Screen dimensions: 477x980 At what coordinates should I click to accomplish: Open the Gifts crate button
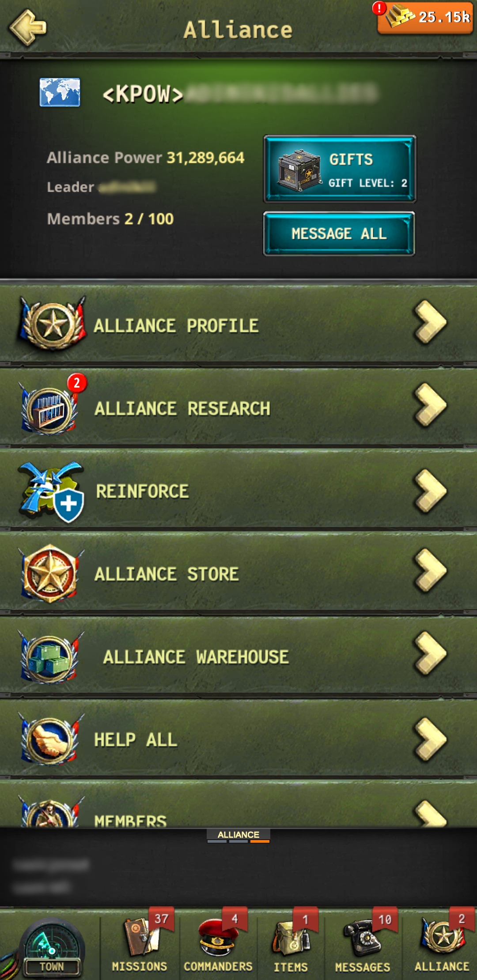339,169
